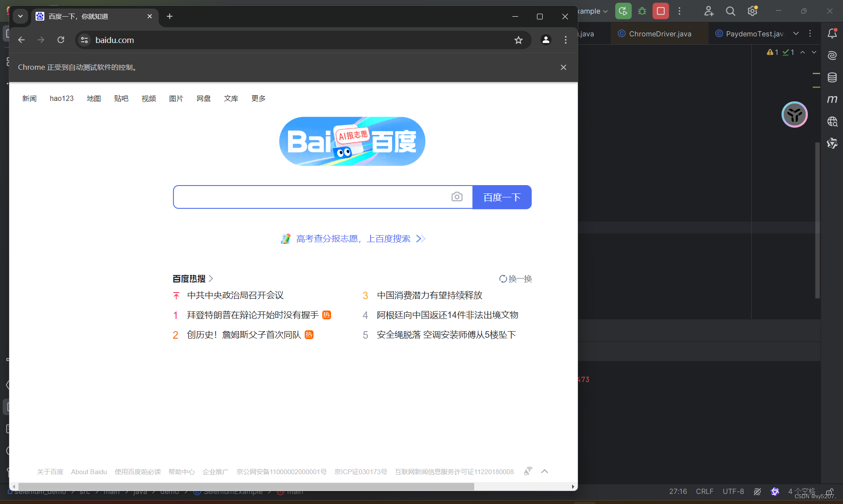The image size is (843, 504).
Task: Open IDE Code With Me icon
Action: click(709, 11)
